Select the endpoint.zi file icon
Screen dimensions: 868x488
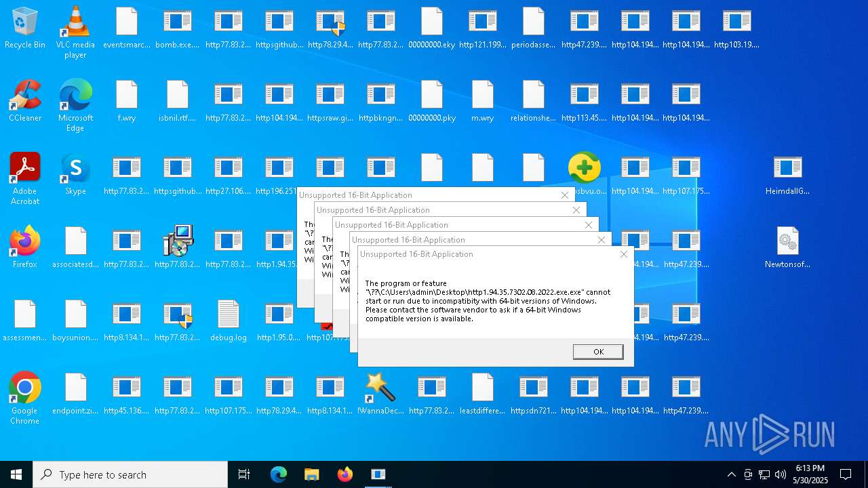76,394
